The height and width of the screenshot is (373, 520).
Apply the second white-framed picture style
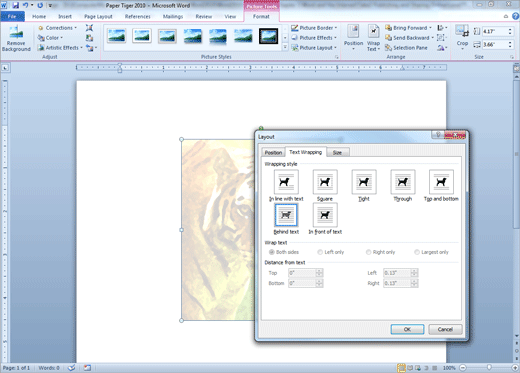(142, 36)
